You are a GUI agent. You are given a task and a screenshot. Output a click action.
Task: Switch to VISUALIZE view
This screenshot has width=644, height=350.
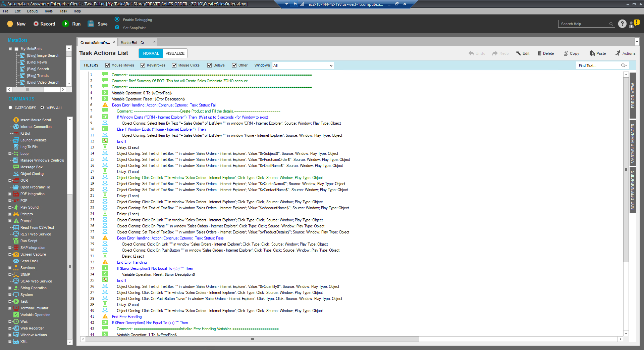[x=175, y=53]
